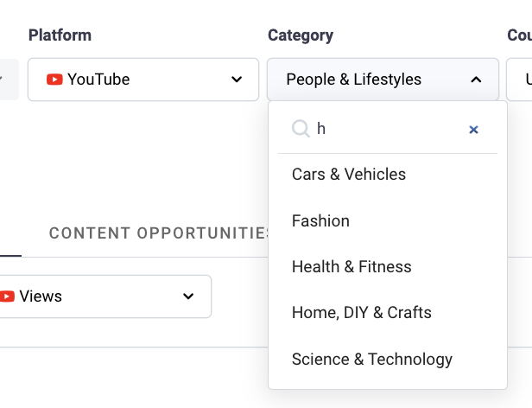The height and width of the screenshot is (408, 532).
Task: Pick Health & Fitness from the list
Action: point(351,267)
